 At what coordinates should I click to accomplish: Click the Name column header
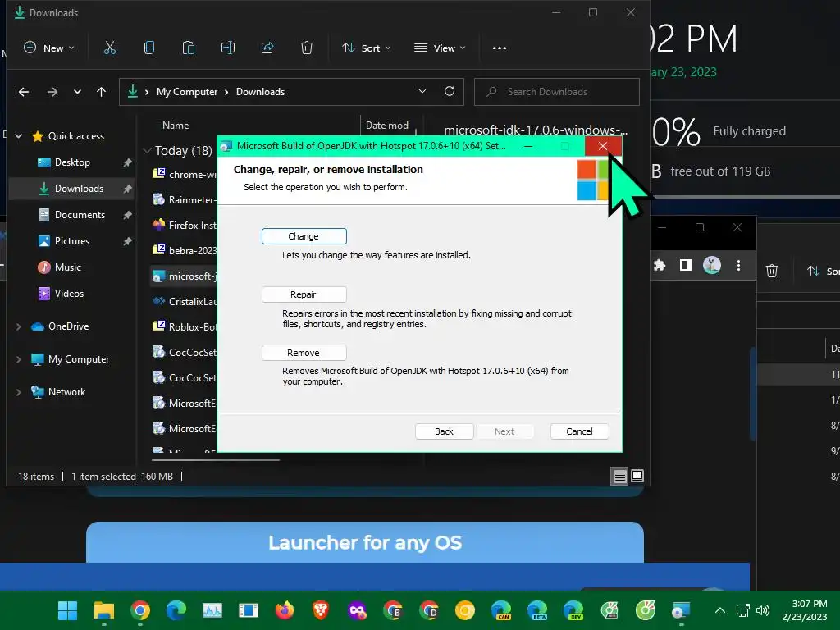(x=176, y=126)
